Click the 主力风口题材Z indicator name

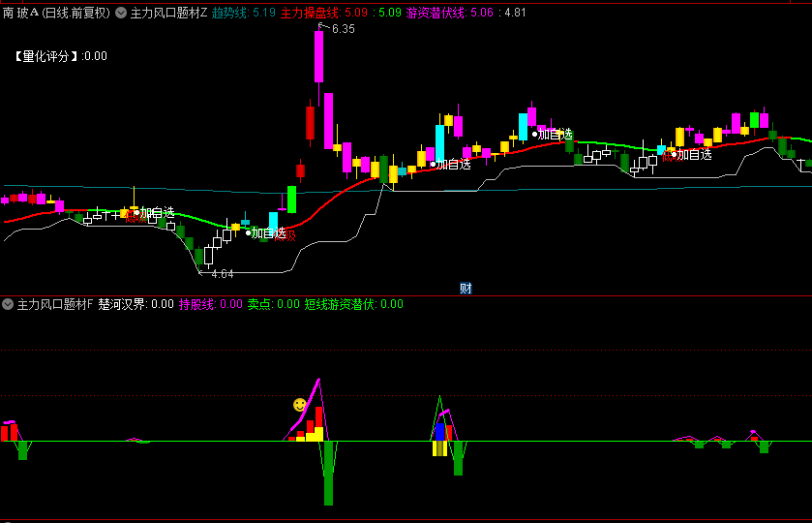(x=168, y=13)
